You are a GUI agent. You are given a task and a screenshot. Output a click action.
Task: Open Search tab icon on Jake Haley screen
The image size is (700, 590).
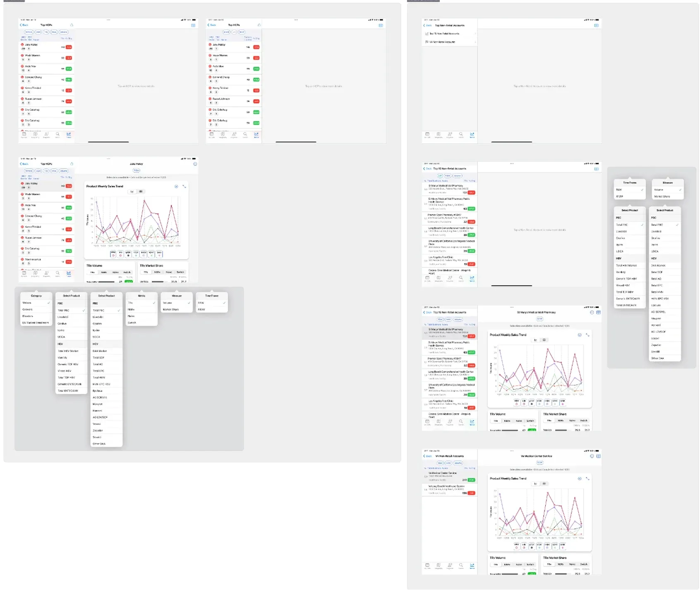pyautogui.click(x=58, y=273)
